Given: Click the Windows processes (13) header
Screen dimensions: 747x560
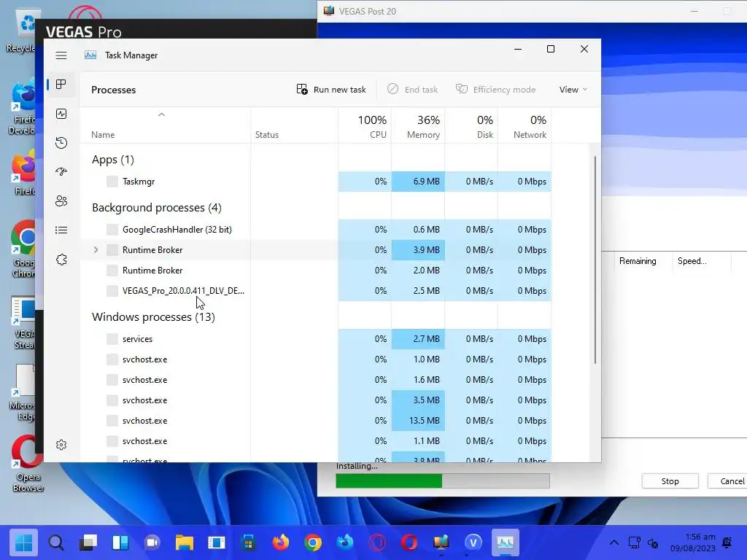Looking at the screenshot, I should [x=153, y=317].
